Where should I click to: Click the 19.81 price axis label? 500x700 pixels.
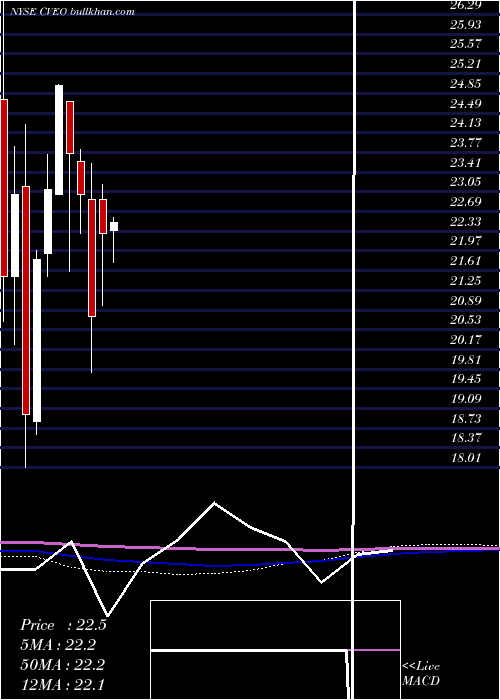[466, 359]
